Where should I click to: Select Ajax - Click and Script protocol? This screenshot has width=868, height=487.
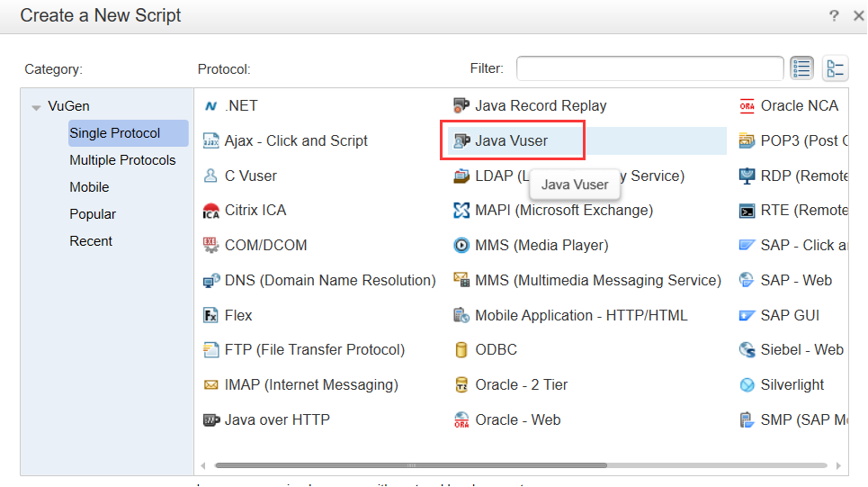[296, 140]
